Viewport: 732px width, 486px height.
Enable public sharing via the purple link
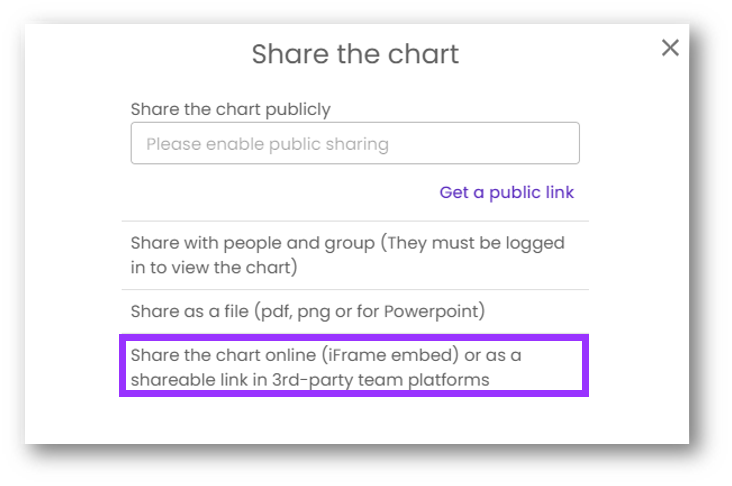[x=507, y=192]
